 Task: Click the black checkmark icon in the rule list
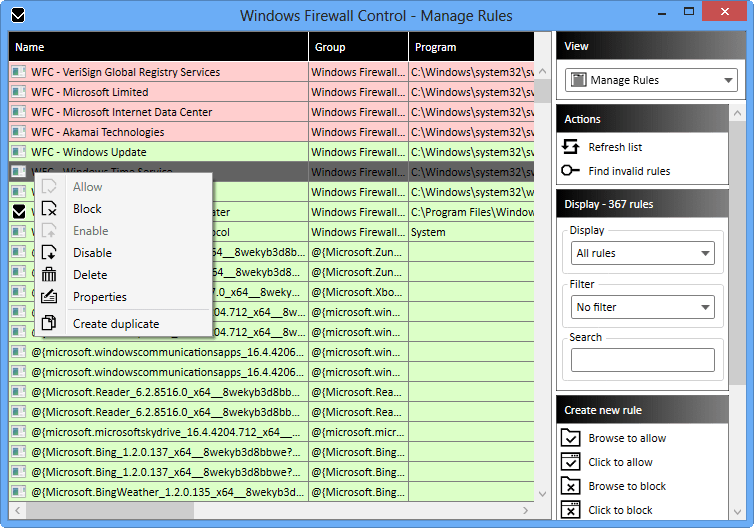19,212
